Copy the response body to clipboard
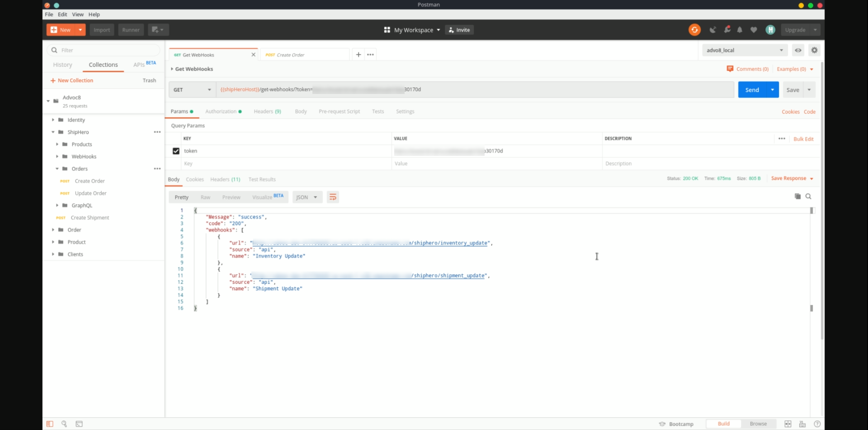Image resolution: width=868 pixels, height=430 pixels. (x=797, y=196)
